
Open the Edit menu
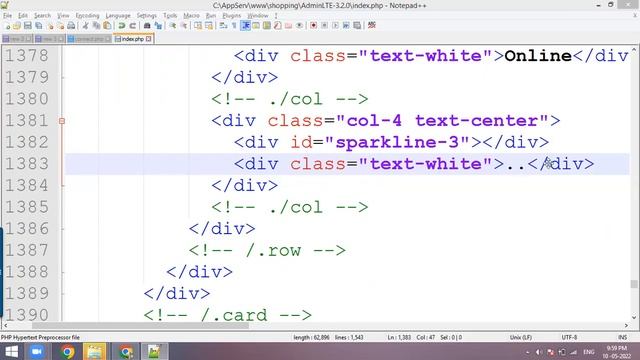(x=23, y=16)
